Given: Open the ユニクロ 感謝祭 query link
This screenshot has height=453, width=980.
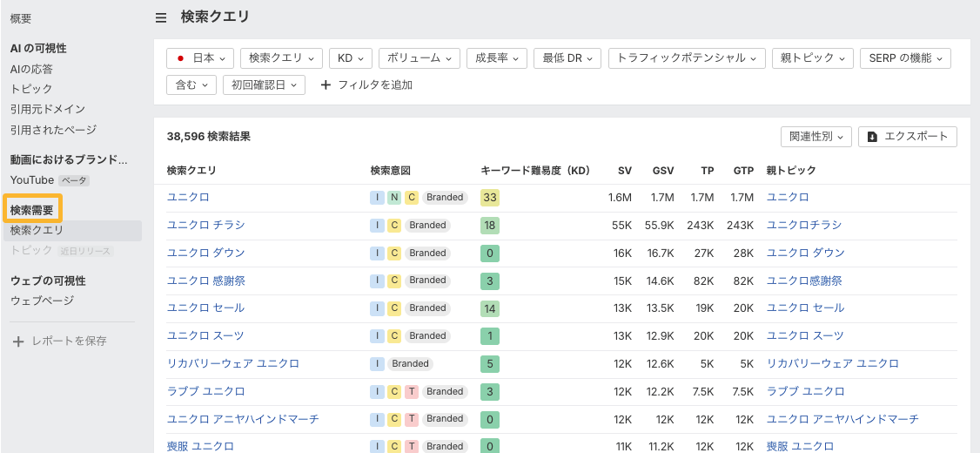Looking at the screenshot, I should pyautogui.click(x=205, y=281).
